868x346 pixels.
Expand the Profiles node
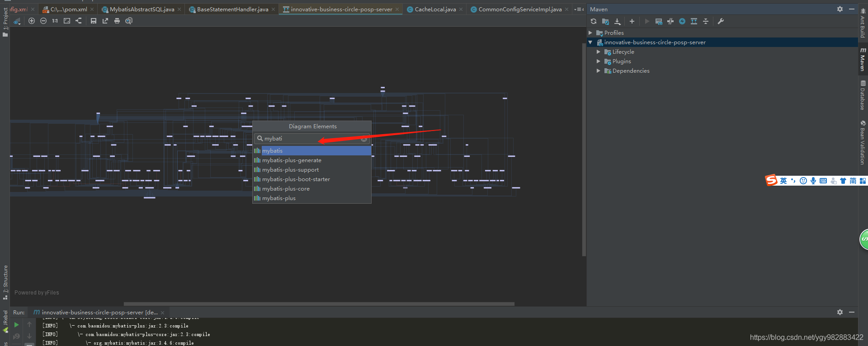[590, 33]
